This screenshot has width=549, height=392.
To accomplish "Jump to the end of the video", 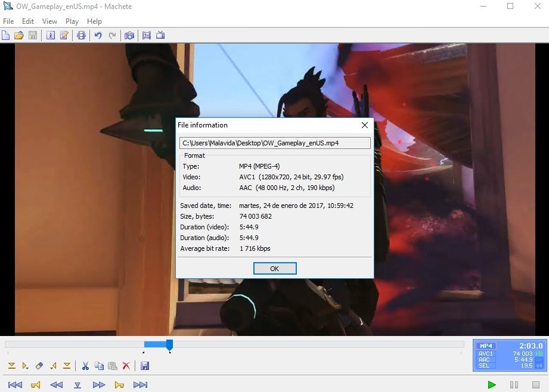I will click(x=141, y=385).
